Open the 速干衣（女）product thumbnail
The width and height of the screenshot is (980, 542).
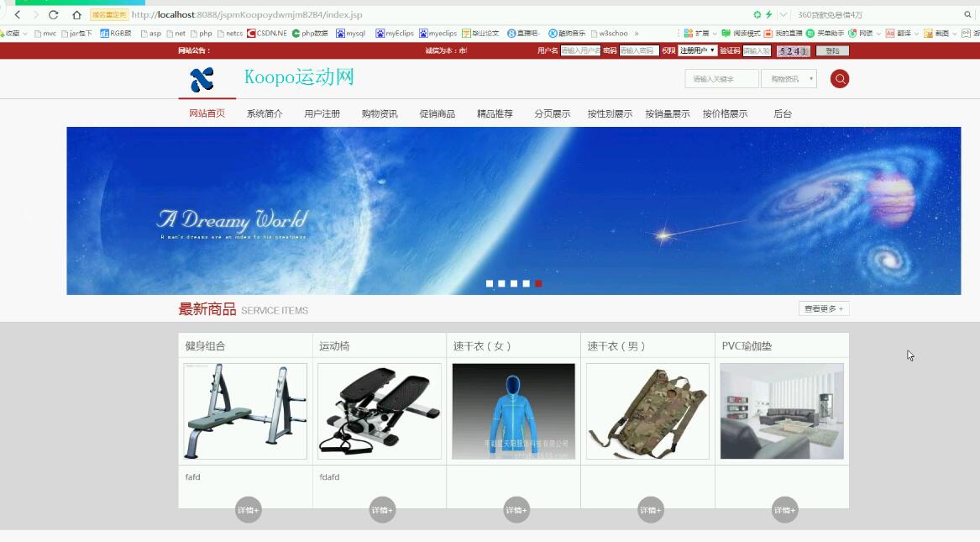(513, 412)
